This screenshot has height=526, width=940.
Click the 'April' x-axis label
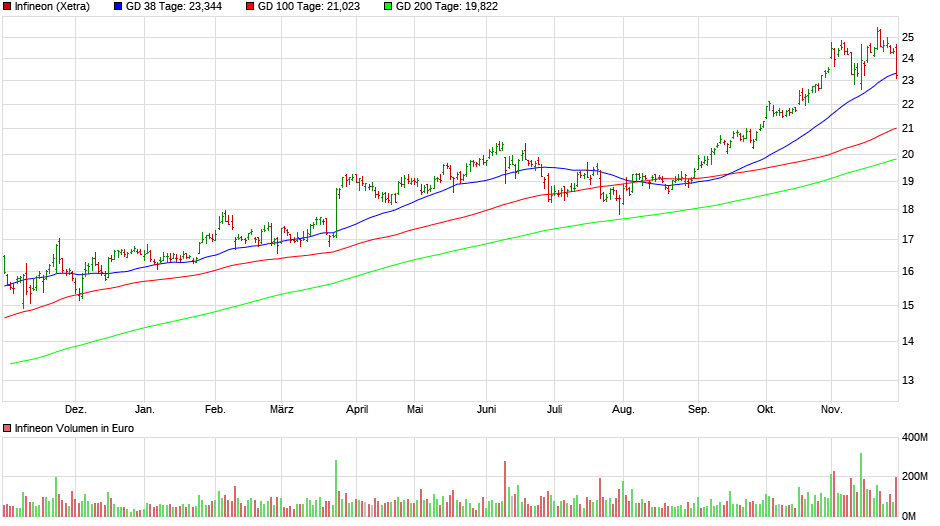point(357,410)
